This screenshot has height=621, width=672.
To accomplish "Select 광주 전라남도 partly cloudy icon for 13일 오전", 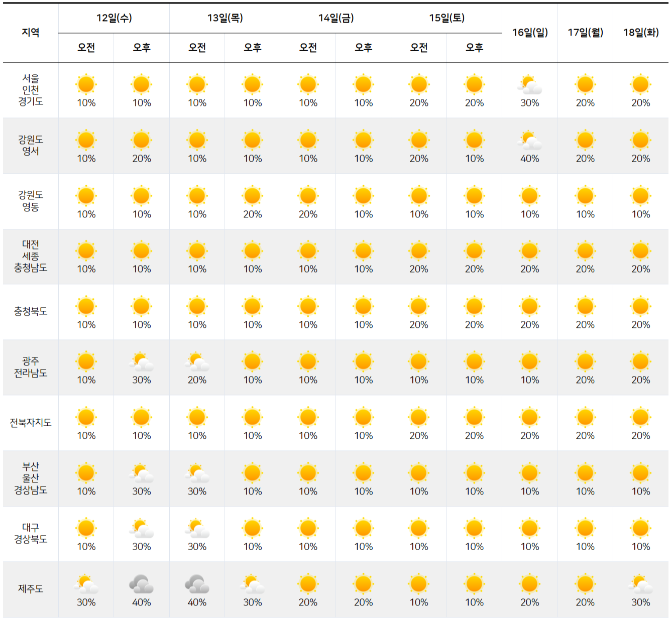I will tap(197, 362).
